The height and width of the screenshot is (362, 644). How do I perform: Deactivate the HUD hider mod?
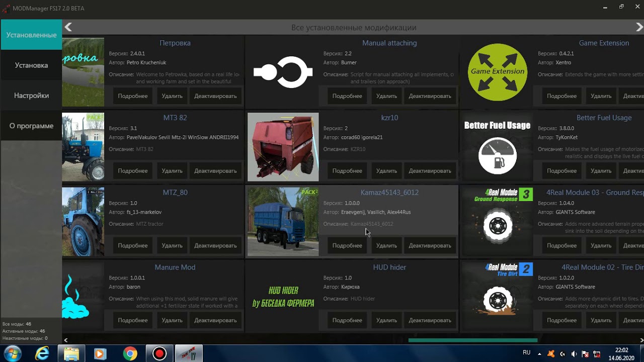click(x=430, y=320)
